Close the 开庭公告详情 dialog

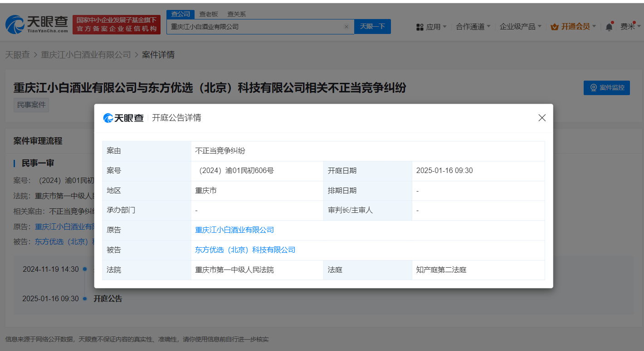coord(542,118)
